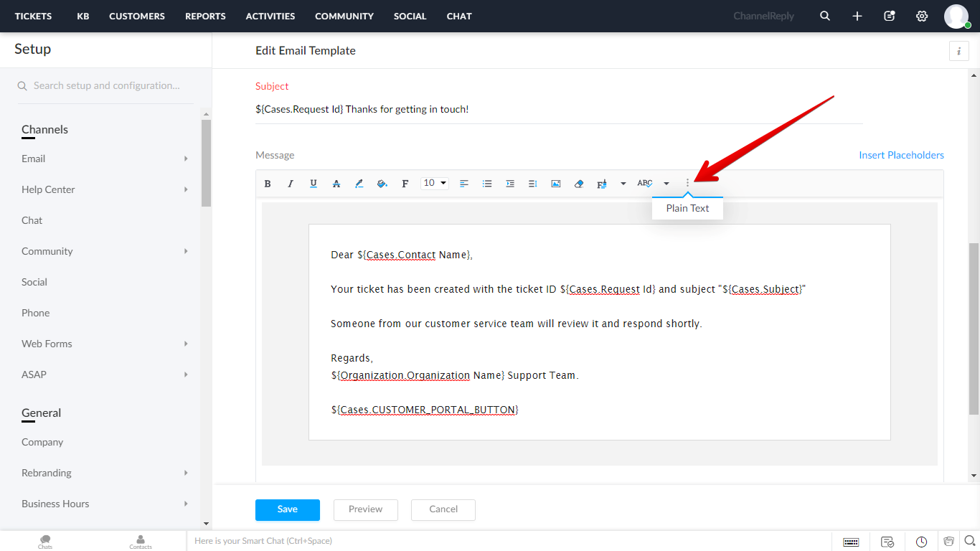Open the notifications icon in top bar
Screen dimensions: 980x551
pos(890,16)
